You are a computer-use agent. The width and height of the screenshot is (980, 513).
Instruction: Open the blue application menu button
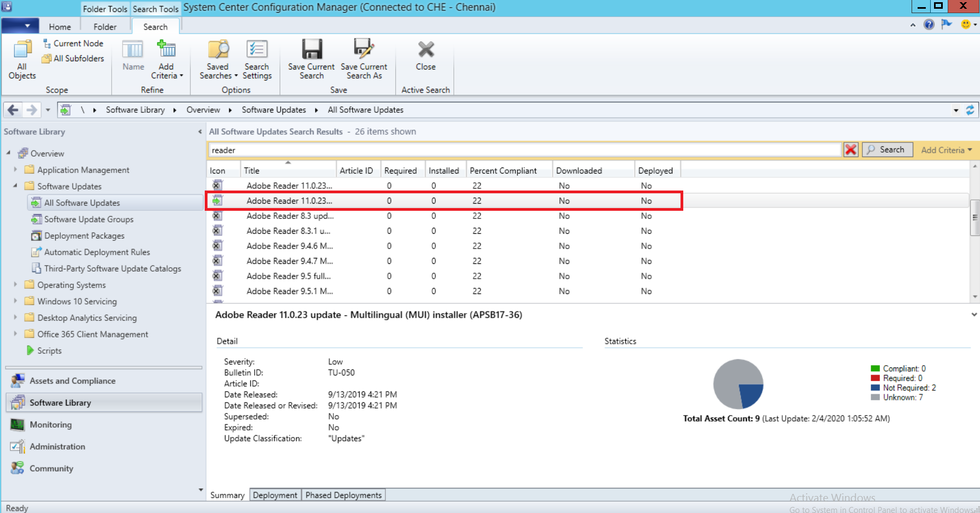[20, 26]
